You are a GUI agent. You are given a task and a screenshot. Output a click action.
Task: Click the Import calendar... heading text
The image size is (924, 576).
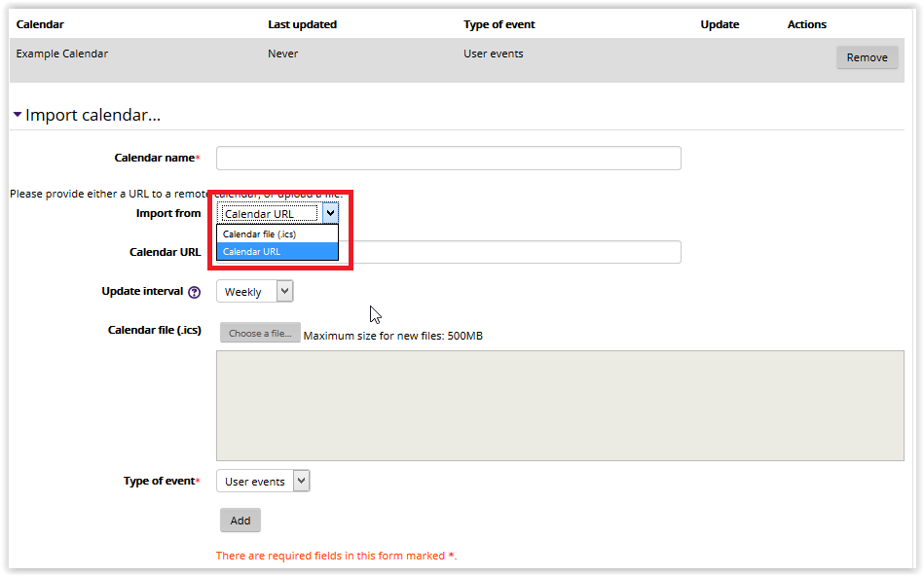click(92, 115)
